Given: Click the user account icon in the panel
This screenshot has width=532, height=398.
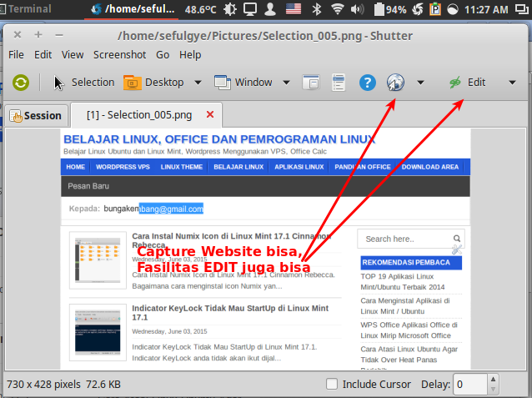Looking at the screenshot, I should (270, 9).
